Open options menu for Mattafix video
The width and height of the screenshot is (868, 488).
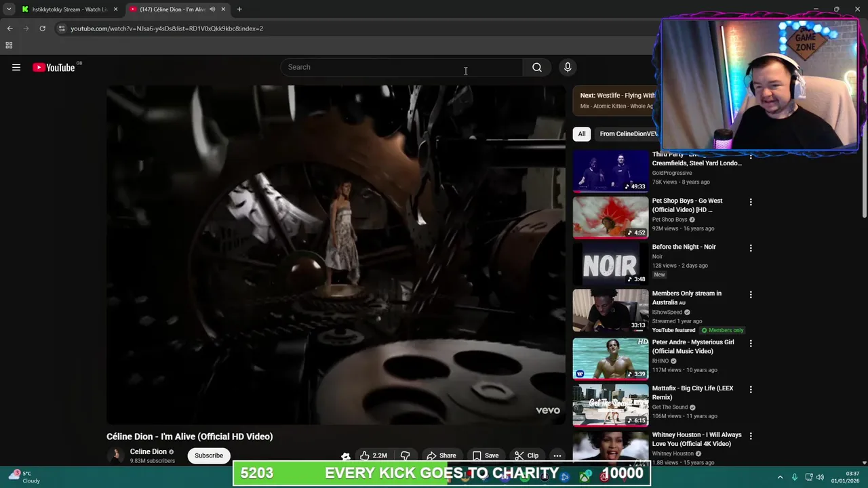click(x=751, y=390)
